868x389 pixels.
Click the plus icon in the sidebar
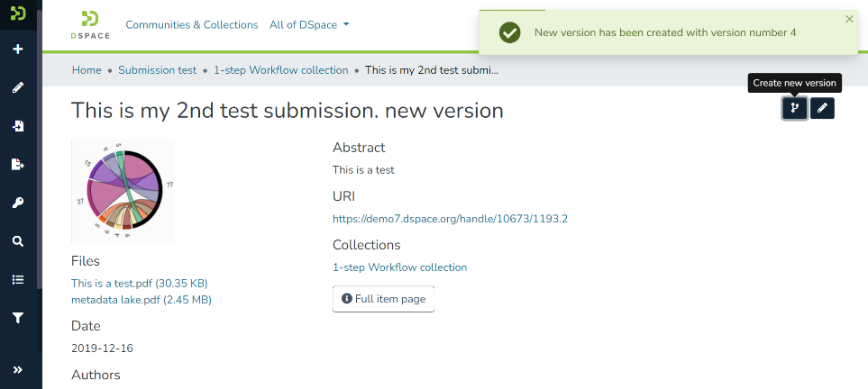[17, 49]
